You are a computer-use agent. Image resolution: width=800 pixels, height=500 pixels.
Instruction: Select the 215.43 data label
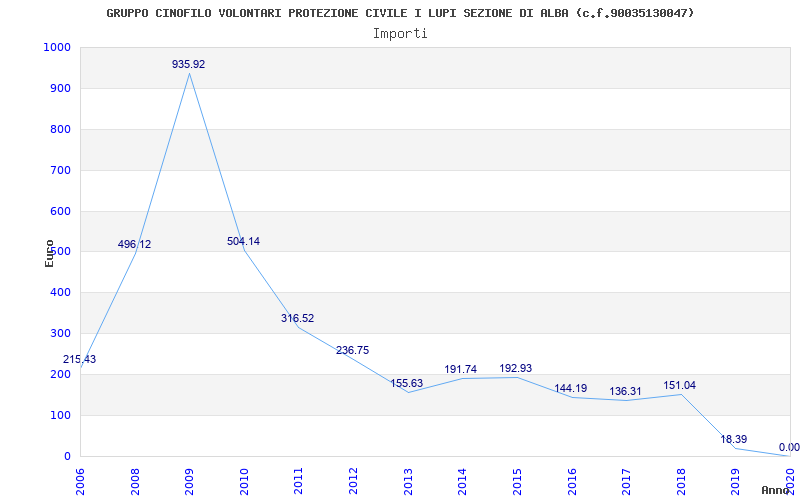pos(80,359)
